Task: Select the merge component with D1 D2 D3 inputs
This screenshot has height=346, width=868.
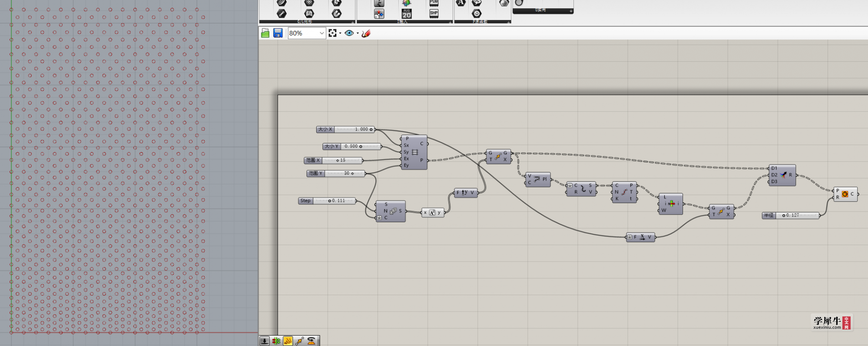Action: [782, 175]
